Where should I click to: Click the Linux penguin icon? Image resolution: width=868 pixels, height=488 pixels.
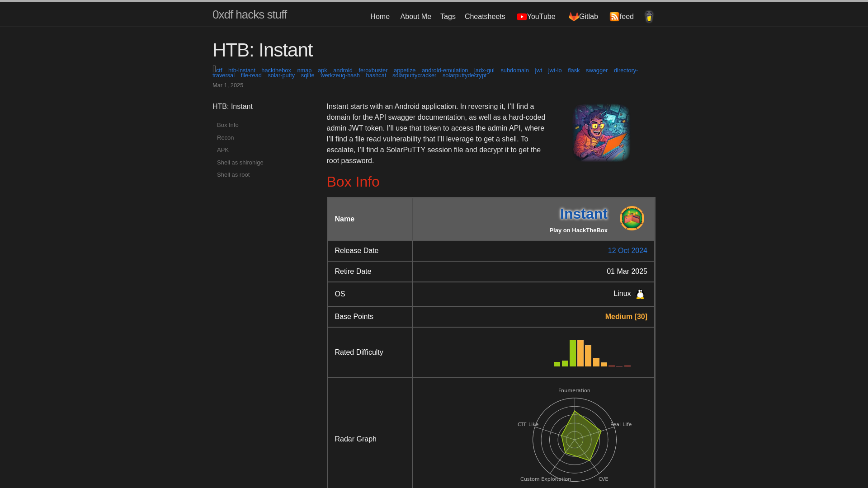pos(640,294)
